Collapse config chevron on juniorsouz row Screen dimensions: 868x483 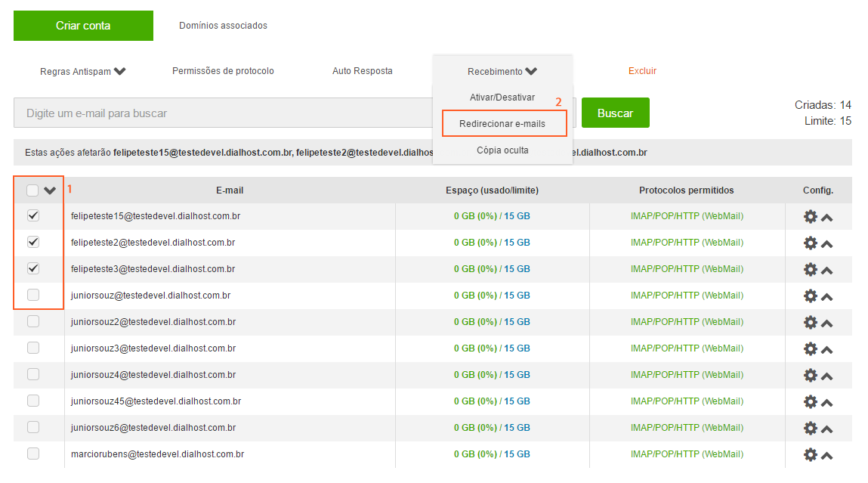pyautogui.click(x=827, y=298)
